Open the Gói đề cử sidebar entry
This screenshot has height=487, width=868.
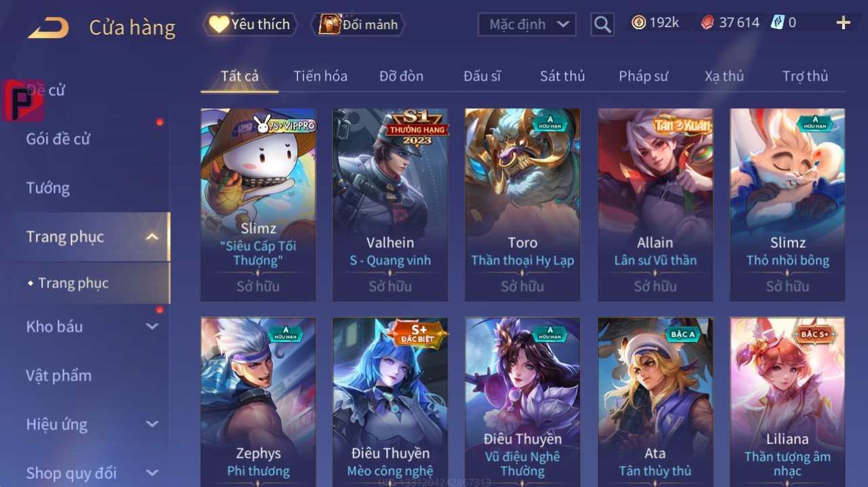tap(58, 139)
